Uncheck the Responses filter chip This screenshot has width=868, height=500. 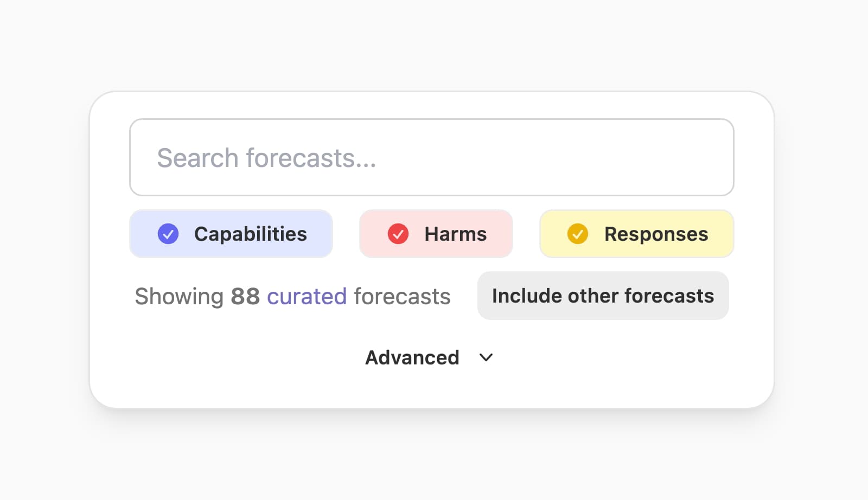pyautogui.click(x=636, y=234)
